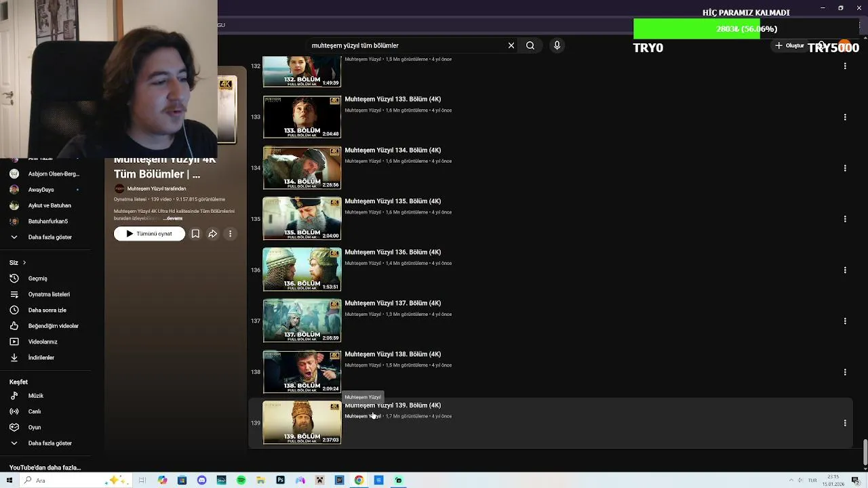Open the playlist more-options dots
868x488 pixels.
pos(230,234)
